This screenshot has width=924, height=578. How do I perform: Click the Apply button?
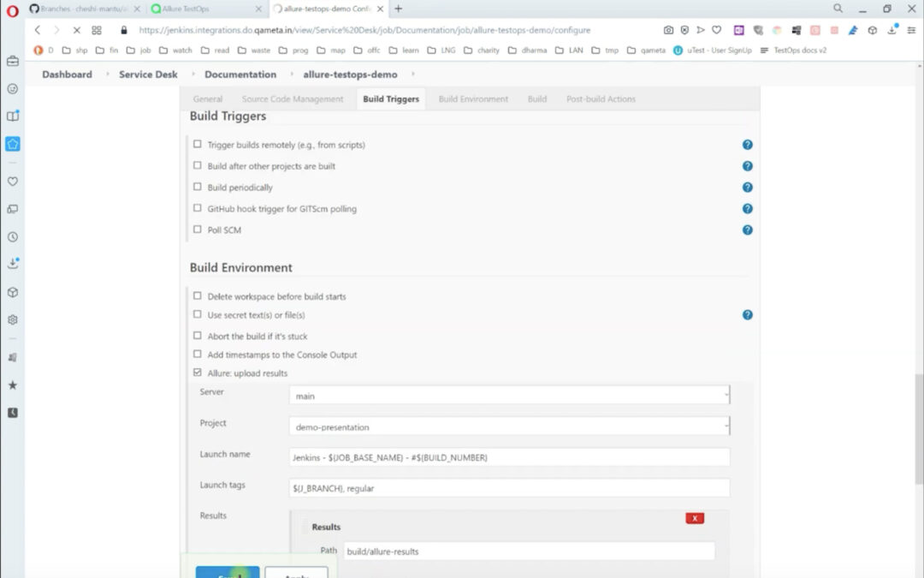[296, 574]
